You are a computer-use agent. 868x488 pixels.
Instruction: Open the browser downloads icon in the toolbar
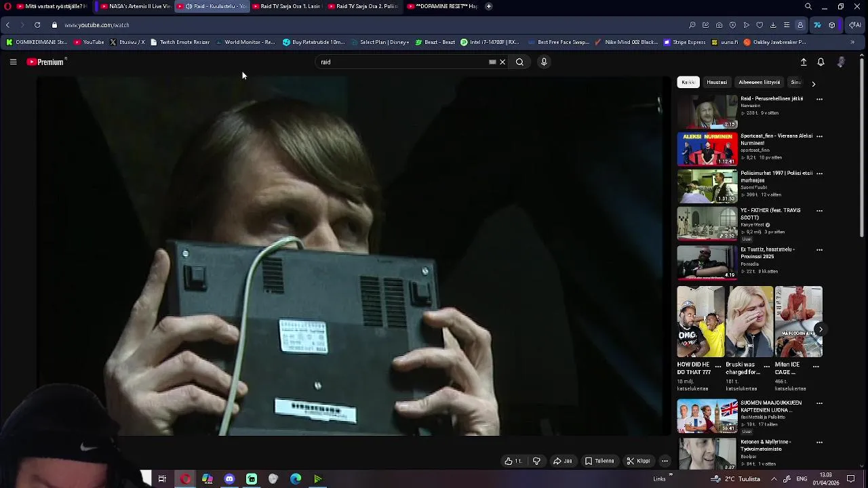coord(773,25)
